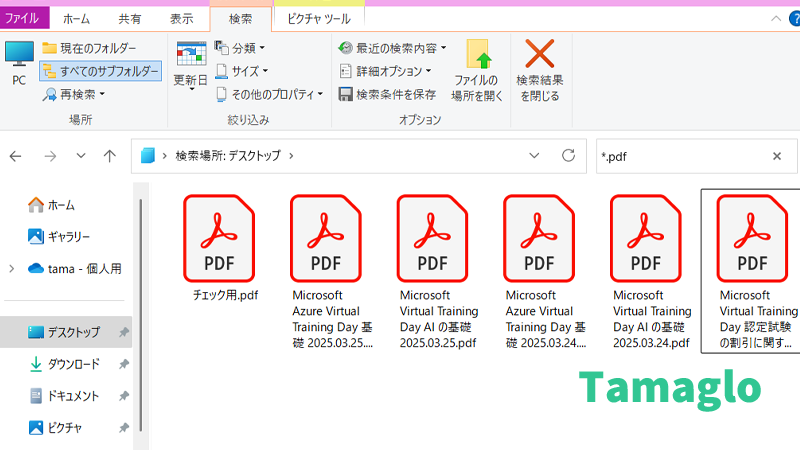
Task: Open the ファイル menu button
Action: tap(22, 18)
